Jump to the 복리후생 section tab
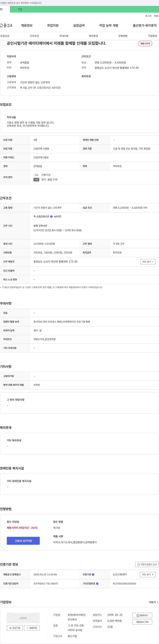Viewport: 159px width, 644px height. 93,36
